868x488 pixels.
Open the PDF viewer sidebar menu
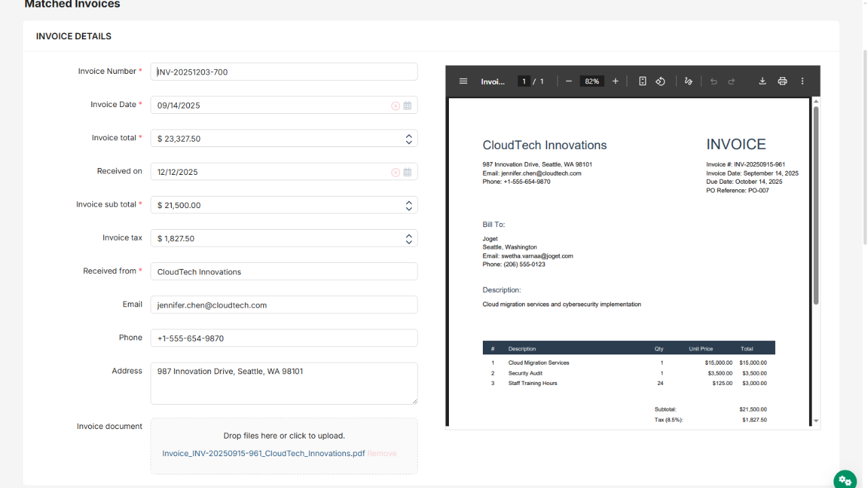point(463,81)
